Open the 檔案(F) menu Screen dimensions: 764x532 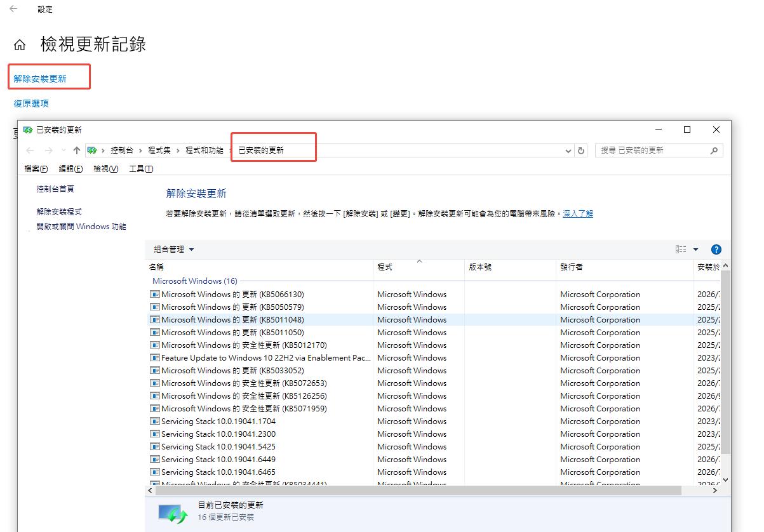tap(36, 169)
